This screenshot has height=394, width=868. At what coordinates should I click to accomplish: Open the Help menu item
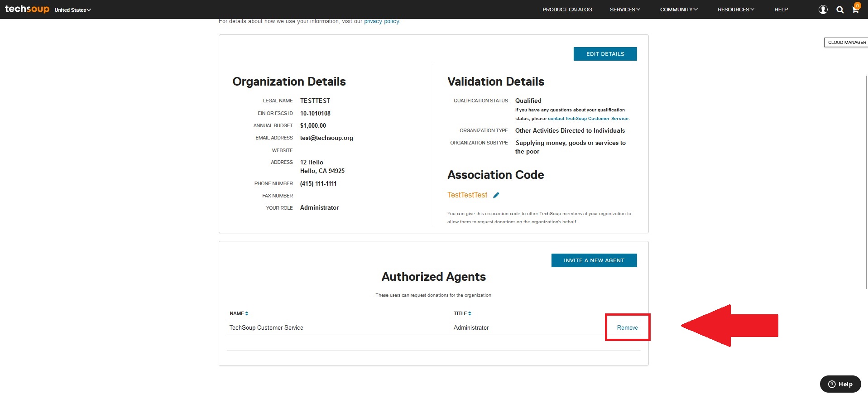[x=781, y=10]
